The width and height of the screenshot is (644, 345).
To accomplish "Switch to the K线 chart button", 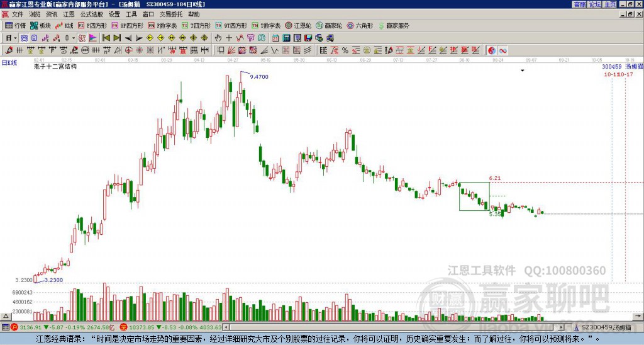I will [x=64, y=25].
